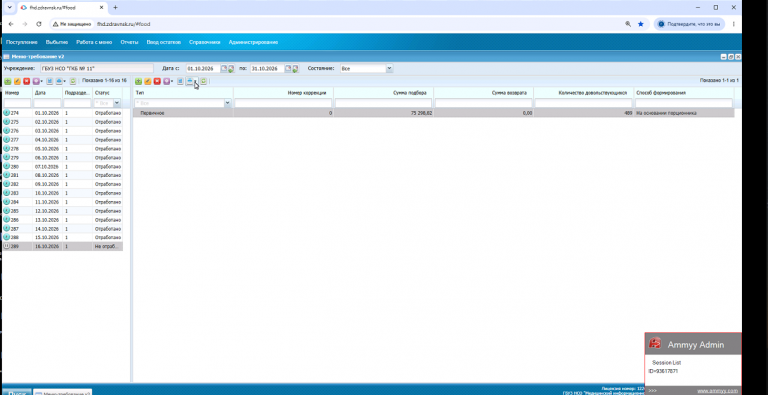Viewport: 768px width, 395px height.
Task: Open Администрирование menu
Action: [253, 42]
